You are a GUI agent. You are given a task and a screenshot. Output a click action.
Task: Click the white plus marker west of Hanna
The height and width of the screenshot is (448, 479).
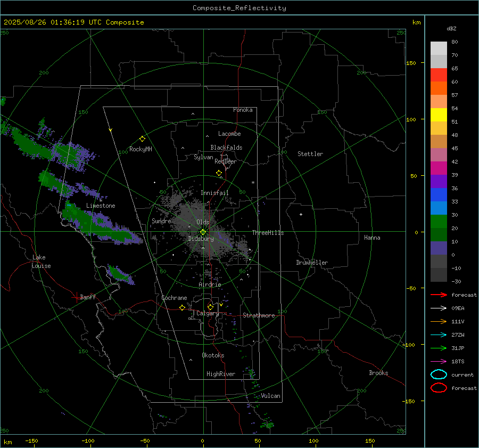click(x=301, y=214)
